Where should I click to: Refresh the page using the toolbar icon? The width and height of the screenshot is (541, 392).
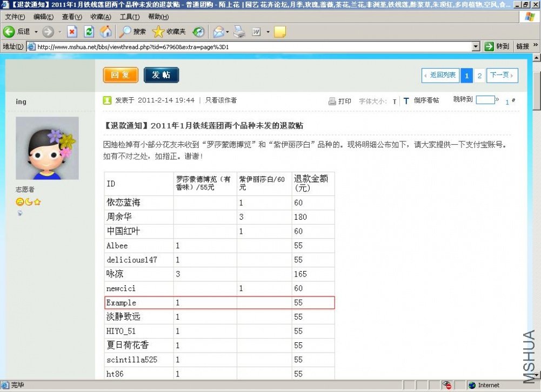pyautogui.click(x=89, y=32)
